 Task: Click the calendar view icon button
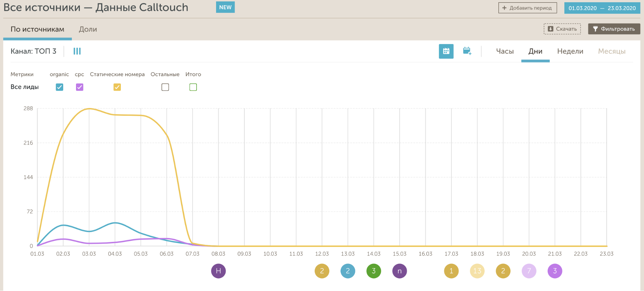[446, 51]
